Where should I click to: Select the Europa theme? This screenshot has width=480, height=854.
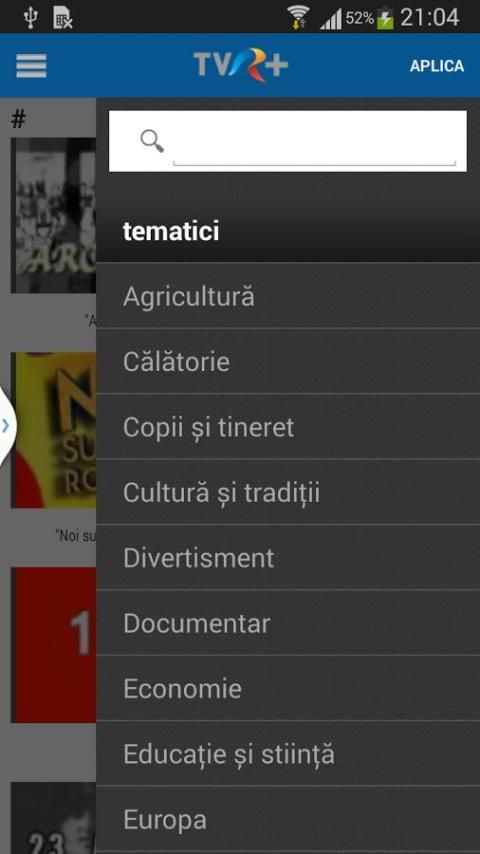(288, 819)
